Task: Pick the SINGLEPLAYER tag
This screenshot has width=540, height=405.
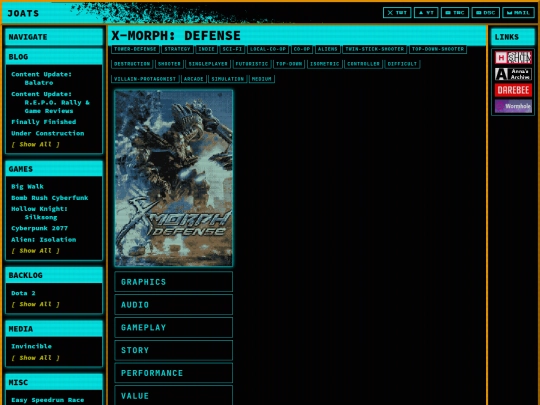Action: [208, 64]
